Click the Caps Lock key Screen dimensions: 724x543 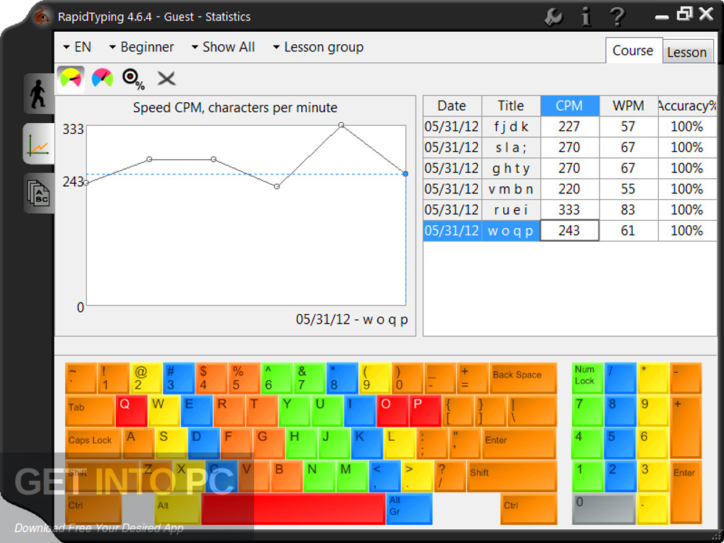click(x=93, y=443)
